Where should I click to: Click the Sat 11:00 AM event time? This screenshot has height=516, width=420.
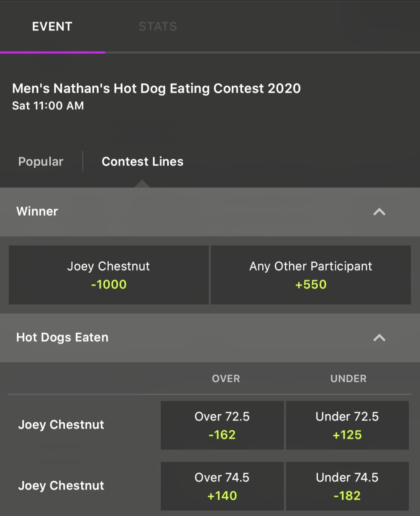[x=48, y=105]
